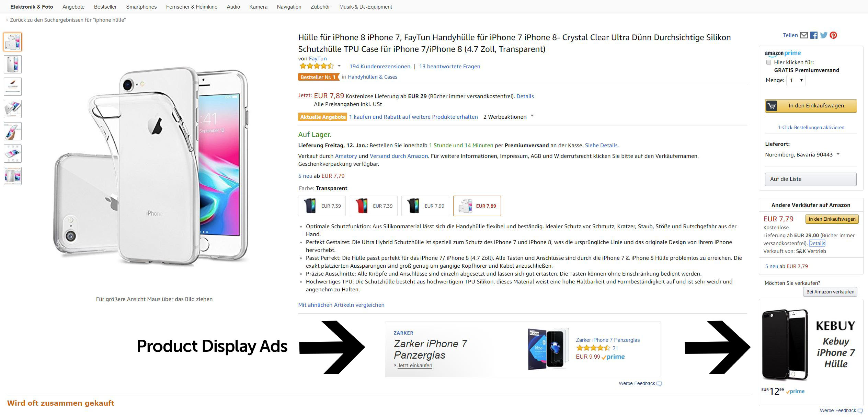Share product on Twitter icon
868x418 pixels.
coord(823,35)
